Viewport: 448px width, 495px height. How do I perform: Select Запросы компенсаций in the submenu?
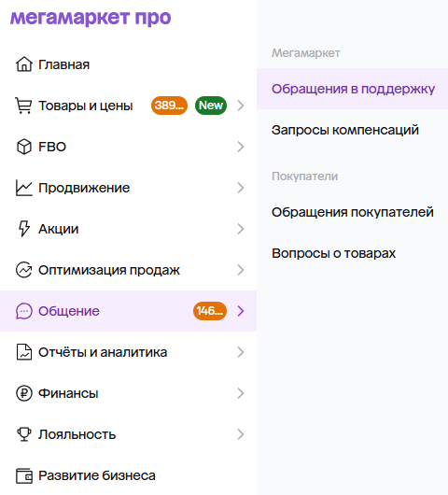click(x=345, y=130)
